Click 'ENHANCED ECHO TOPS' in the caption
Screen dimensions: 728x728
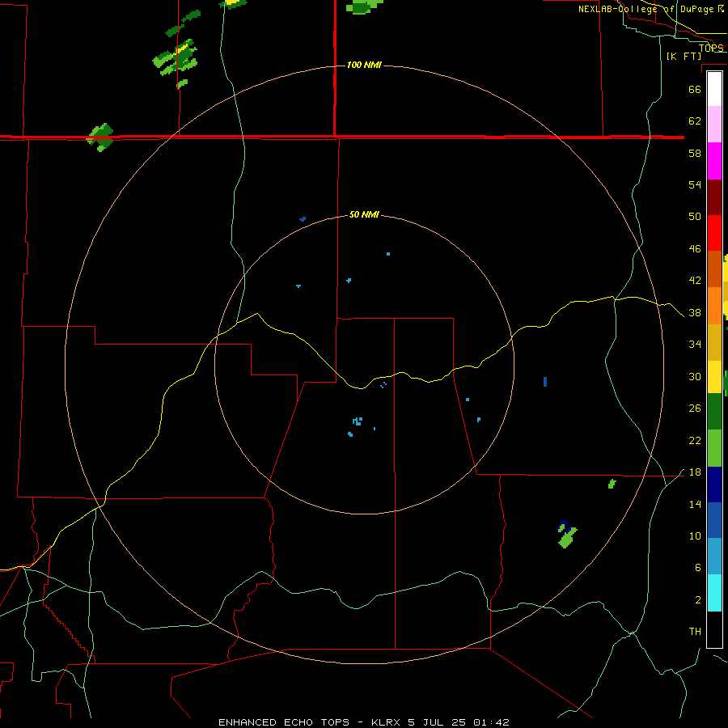284,722
